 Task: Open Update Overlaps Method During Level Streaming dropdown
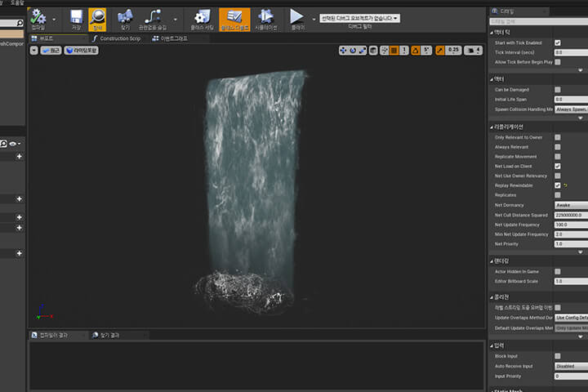pyautogui.click(x=571, y=318)
